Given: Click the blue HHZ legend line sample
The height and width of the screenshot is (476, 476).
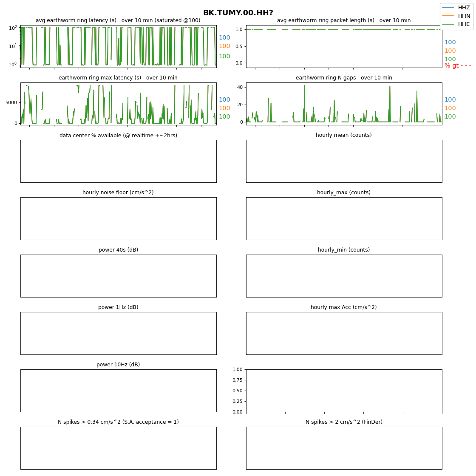Looking at the screenshot, I should pos(448,7).
